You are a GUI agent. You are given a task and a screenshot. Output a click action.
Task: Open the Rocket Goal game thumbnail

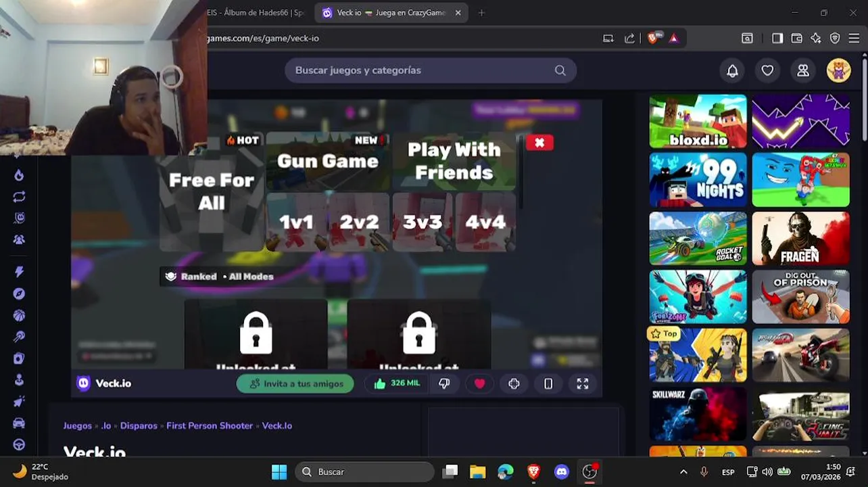[698, 238]
